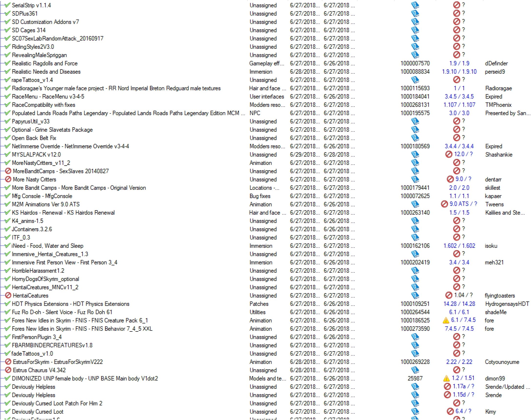532x420 pixels.
Task: Toggle the Realistic Needs and Diseases checkmark
Action: (x=8, y=71)
